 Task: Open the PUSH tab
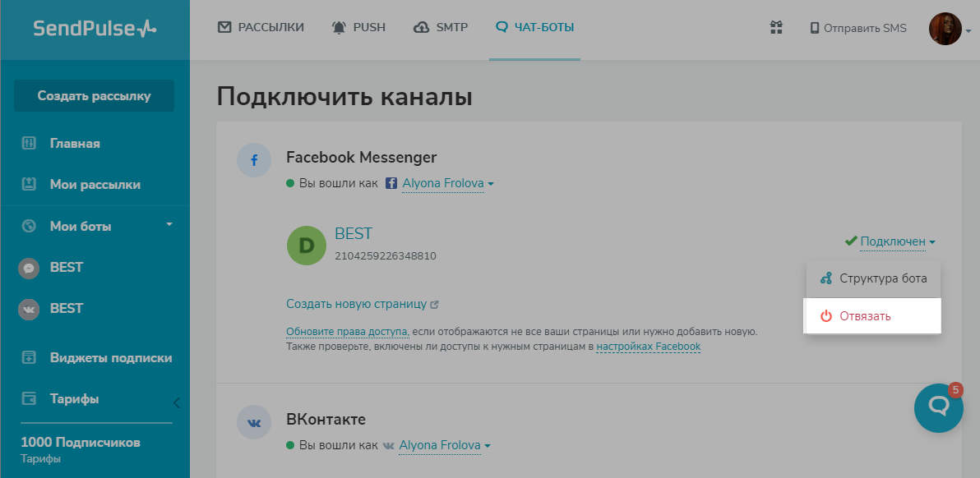358,27
